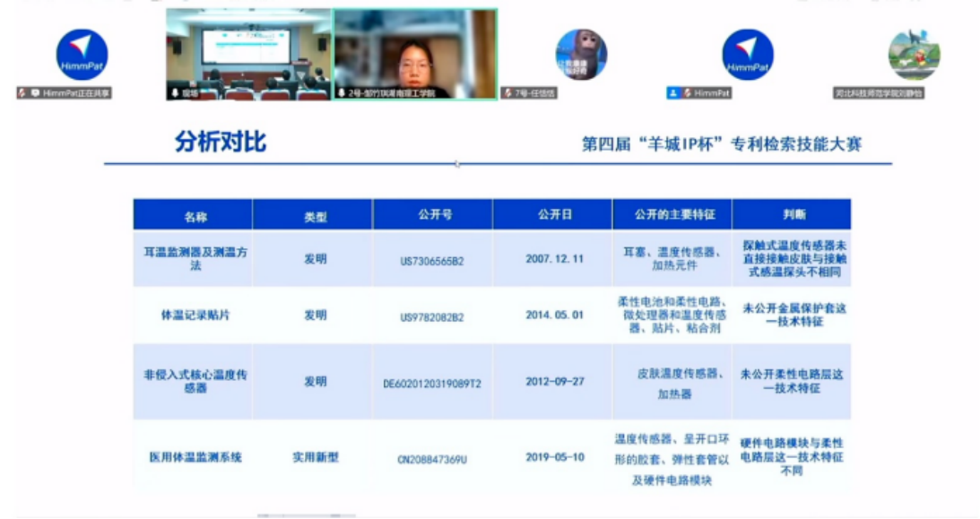Select the 现场 conference room video thumbnail
Viewport: 980px width, 519px height.
[x=247, y=54]
